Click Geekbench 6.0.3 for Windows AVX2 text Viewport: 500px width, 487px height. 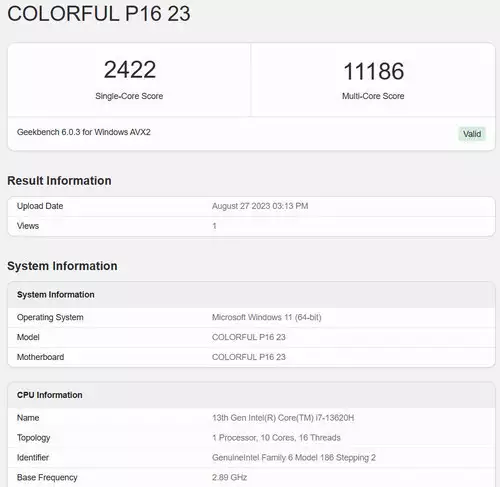click(84, 132)
